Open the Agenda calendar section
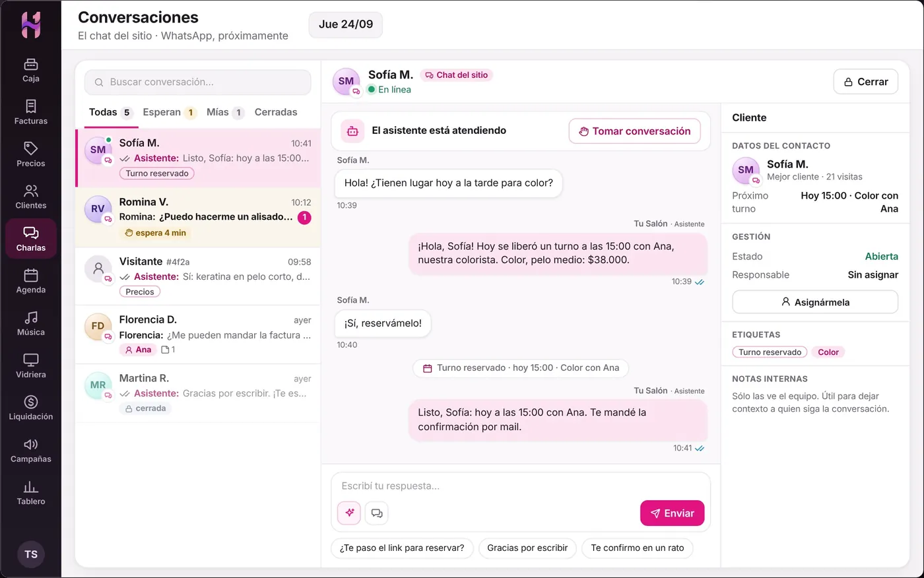This screenshot has width=924, height=578. [31, 282]
